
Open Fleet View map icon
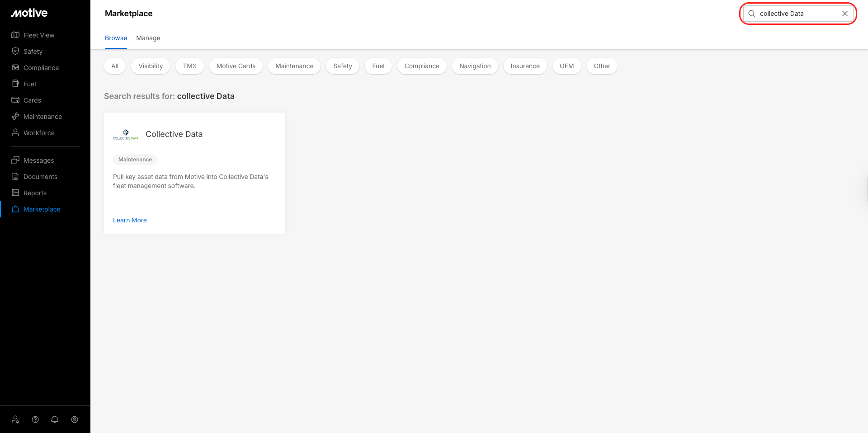[x=15, y=35]
